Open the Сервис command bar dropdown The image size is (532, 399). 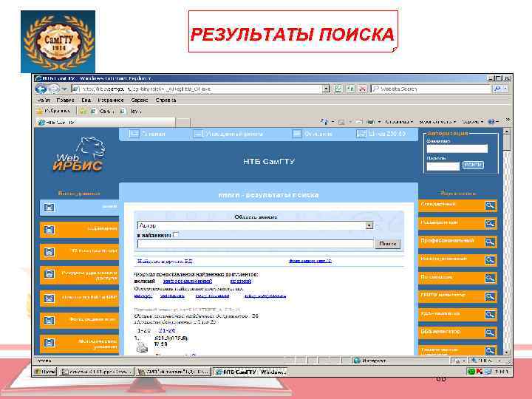click(x=473, y=121)
